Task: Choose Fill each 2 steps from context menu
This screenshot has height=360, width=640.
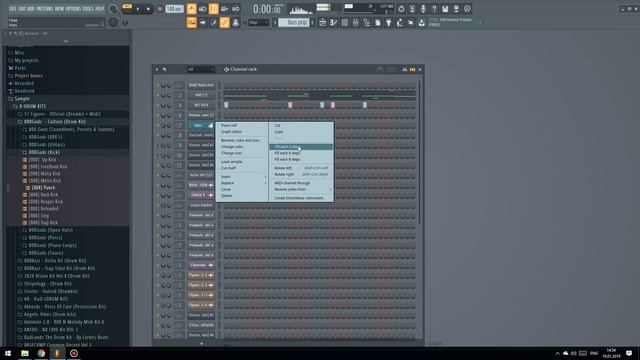Action: pos(301,147)
